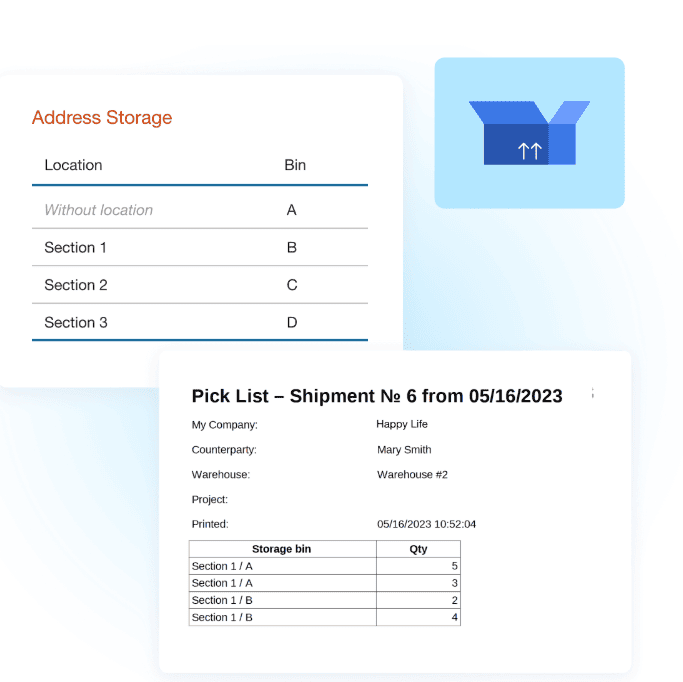Viewport: 683px width, 682px height.
Task: Click the Pick List Shipment № 6 title
Action: 377,396
